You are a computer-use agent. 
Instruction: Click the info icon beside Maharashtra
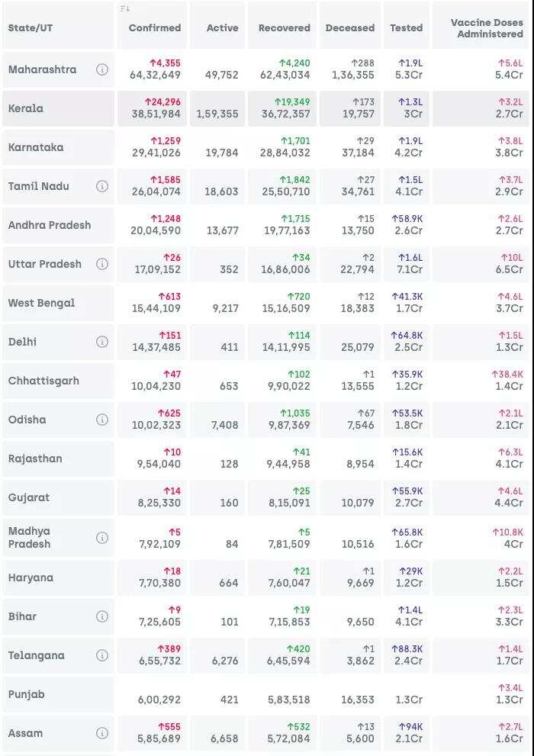click(x=101, y=69)
